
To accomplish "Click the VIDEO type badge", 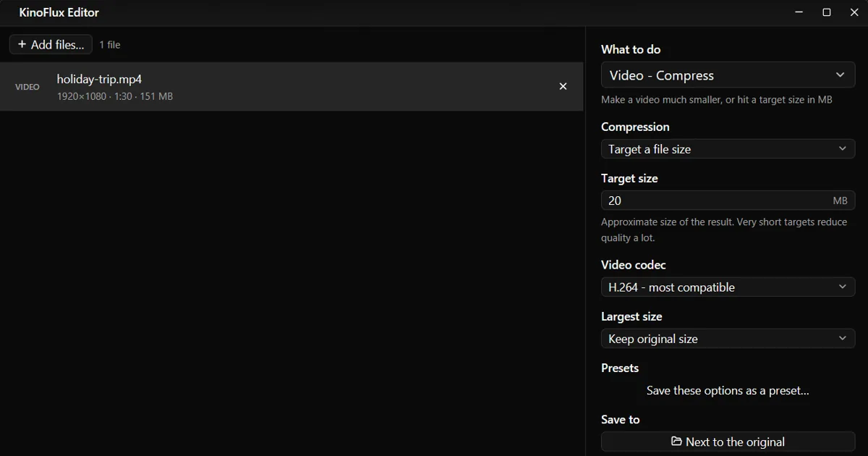I will tap(27, 87).
